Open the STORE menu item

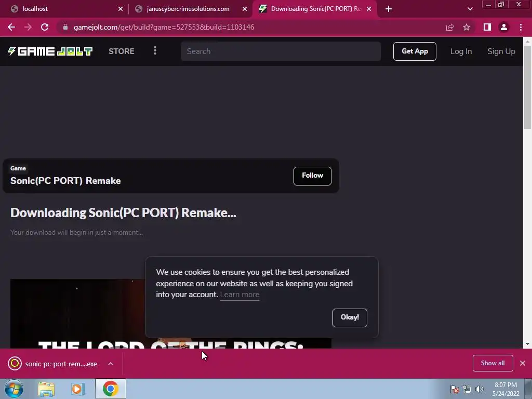click(x=122, y=51)
